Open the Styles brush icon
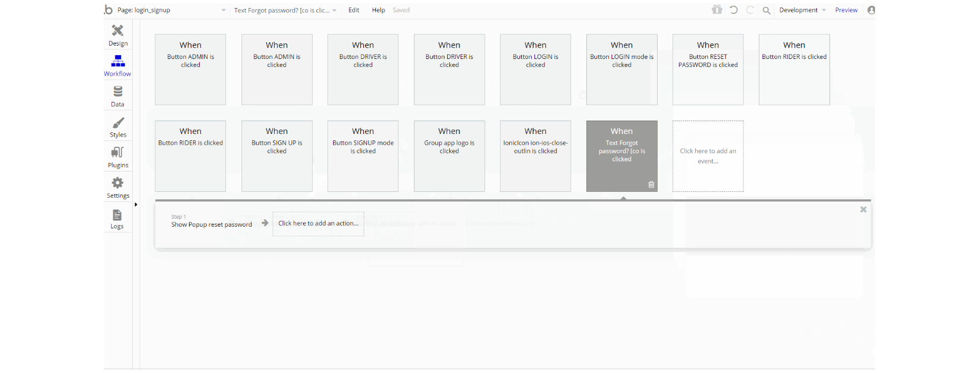Viewport: 980px width, 373px height. click(118, 123)
